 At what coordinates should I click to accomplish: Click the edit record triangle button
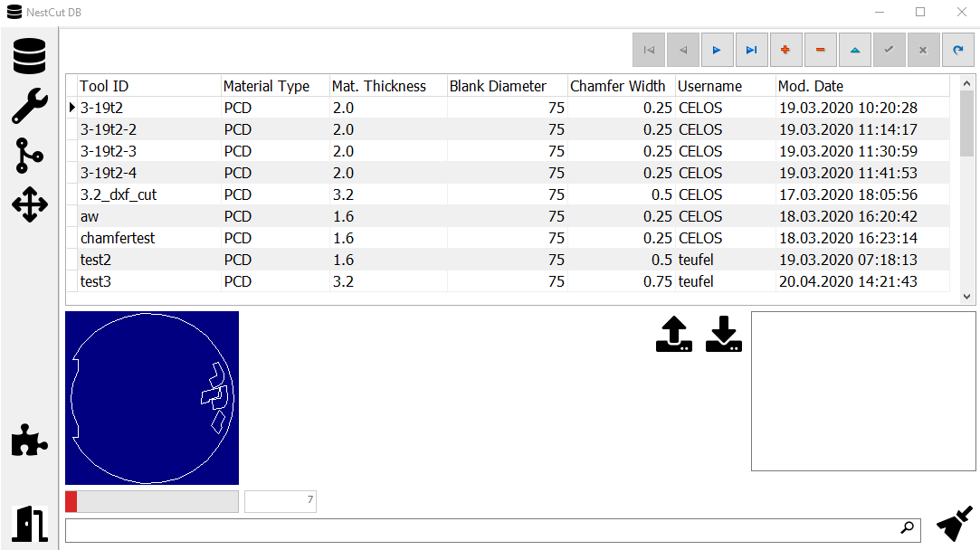pos(855,50)
